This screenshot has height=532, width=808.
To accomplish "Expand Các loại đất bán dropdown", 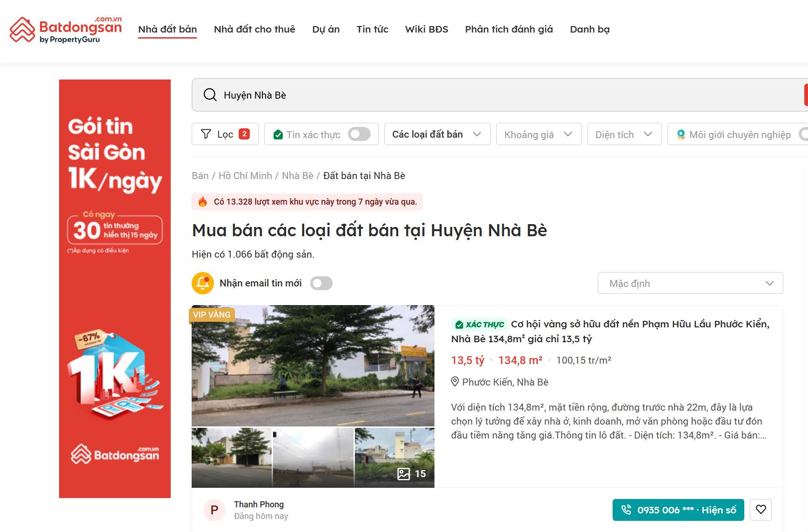I will tap(437, 134).
